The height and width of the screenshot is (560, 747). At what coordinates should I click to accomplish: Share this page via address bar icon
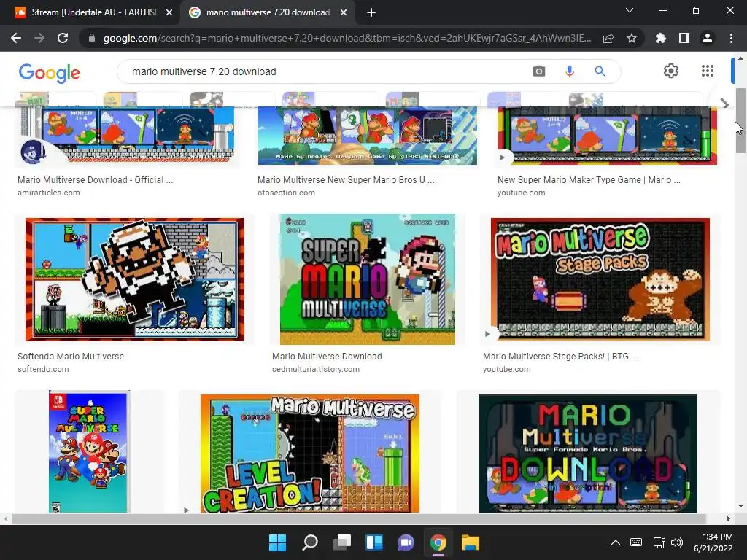click(x=608, y=38)
